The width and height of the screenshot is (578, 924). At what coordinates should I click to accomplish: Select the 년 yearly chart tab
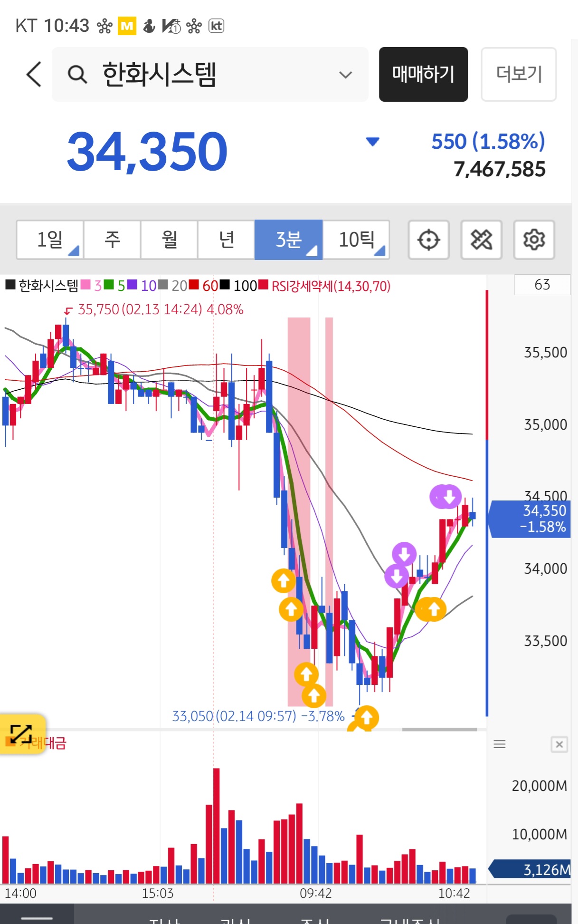coord(227,240)
